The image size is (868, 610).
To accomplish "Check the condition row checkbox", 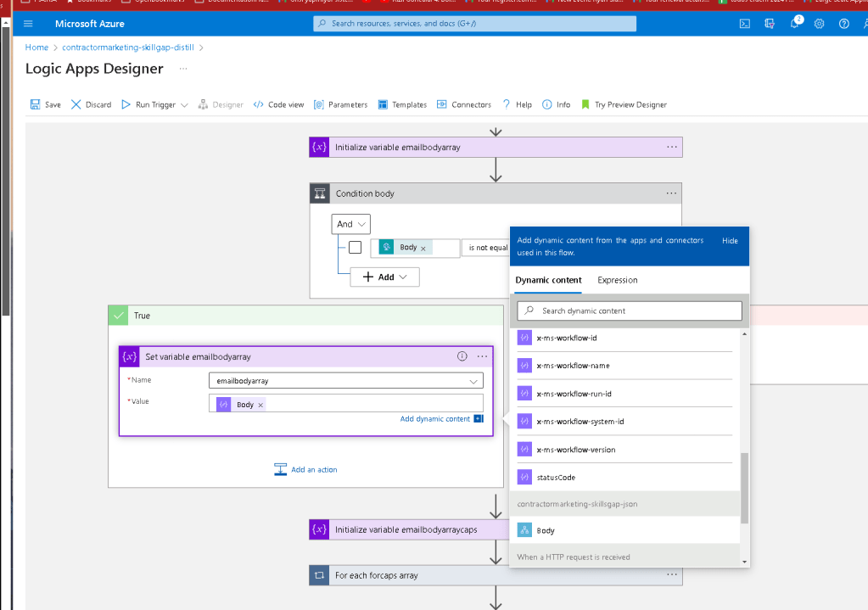I will click(x=356, y=248).
